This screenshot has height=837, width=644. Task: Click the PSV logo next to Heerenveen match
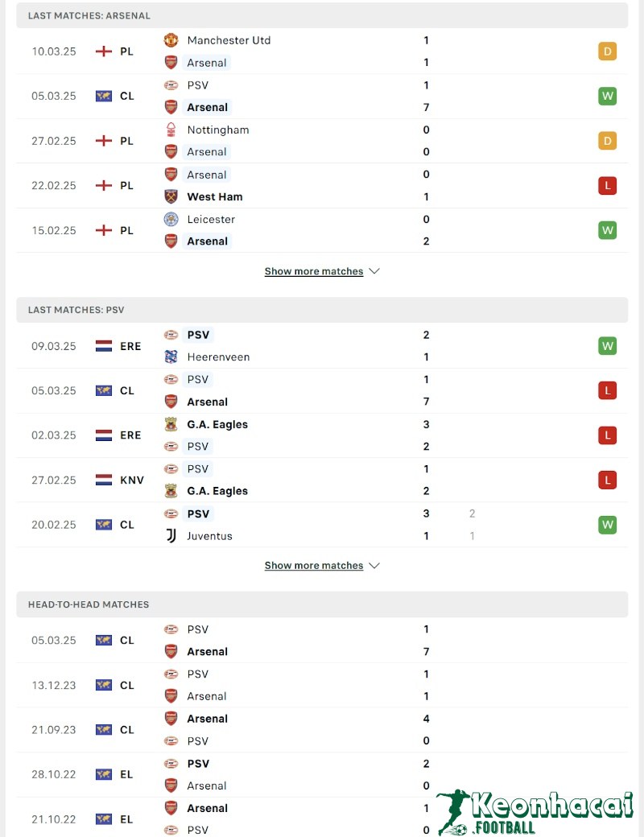pyautogui.click(x=170, y=334)
